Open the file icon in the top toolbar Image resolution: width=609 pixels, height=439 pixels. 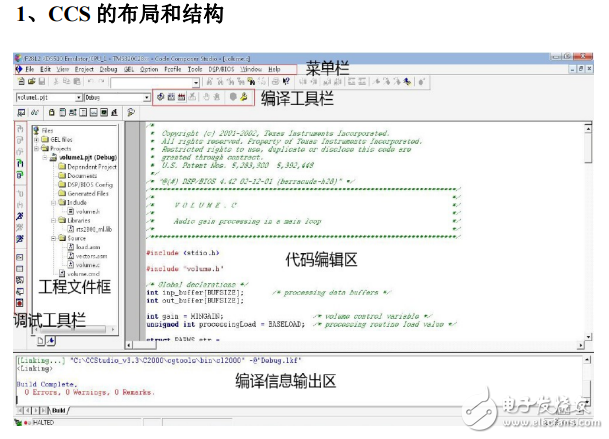29,82
